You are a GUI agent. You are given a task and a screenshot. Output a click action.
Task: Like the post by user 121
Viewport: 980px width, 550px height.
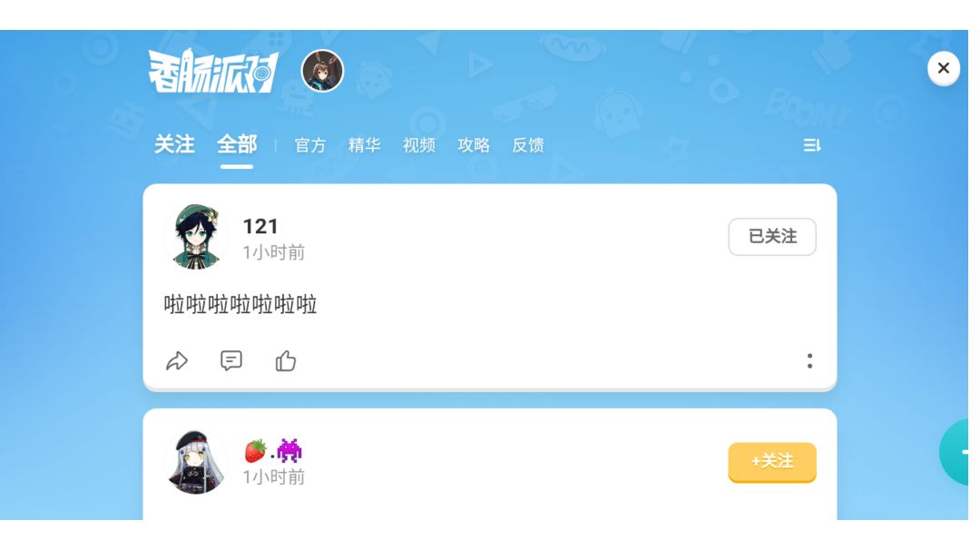pos(286,360)
